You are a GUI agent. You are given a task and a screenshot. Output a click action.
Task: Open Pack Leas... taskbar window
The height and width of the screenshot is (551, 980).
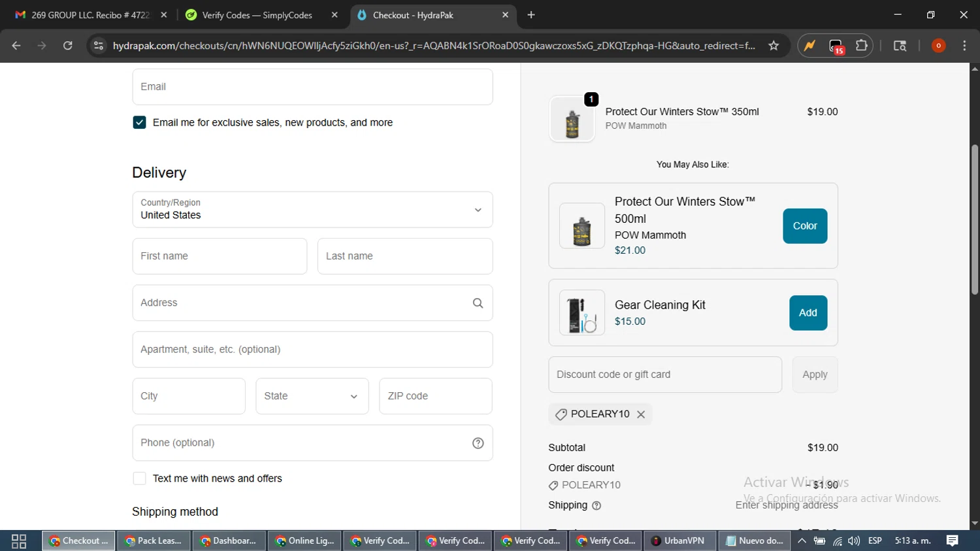[x=154, y=541]
